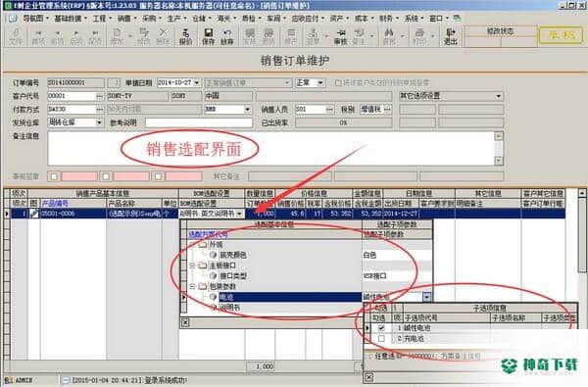Click the small icon after 窗口 menu

457,18
